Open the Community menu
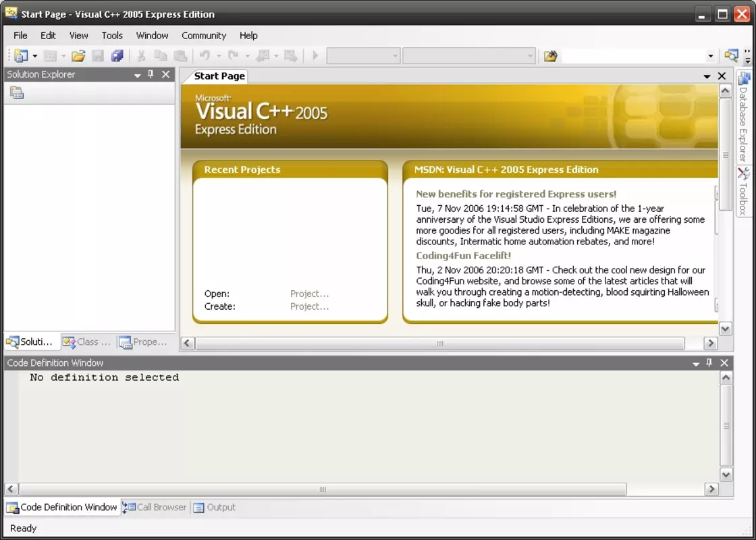 point(204,35)
